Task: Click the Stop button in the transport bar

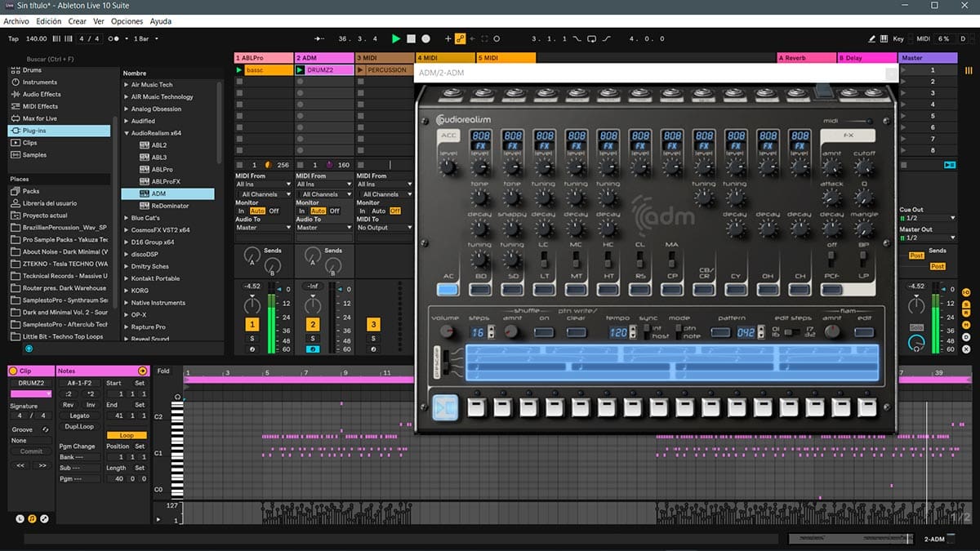Action: [411, 38]
